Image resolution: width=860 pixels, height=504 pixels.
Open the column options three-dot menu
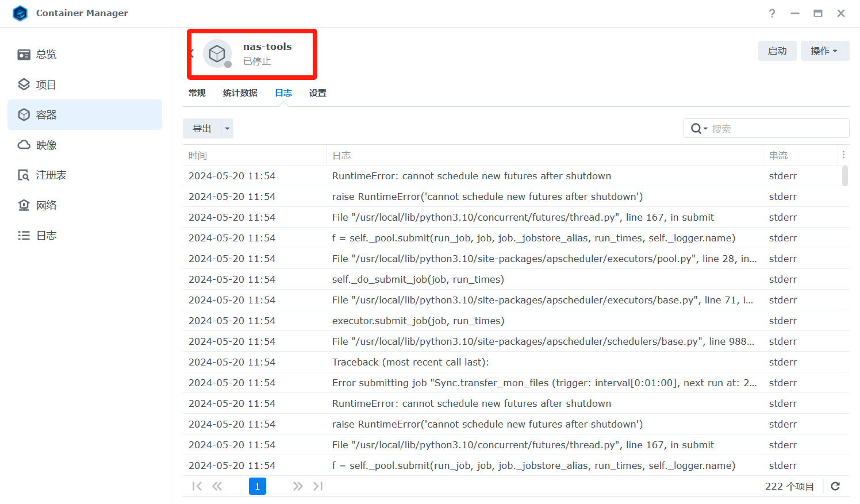pyautogui.click(x=843, y=155)
